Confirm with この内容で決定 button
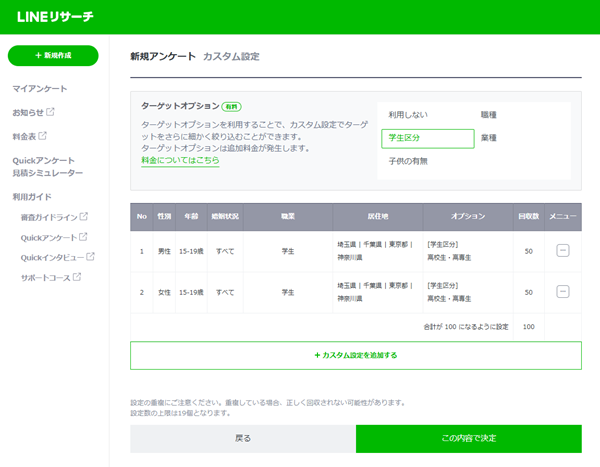 [x=468, y=438]
